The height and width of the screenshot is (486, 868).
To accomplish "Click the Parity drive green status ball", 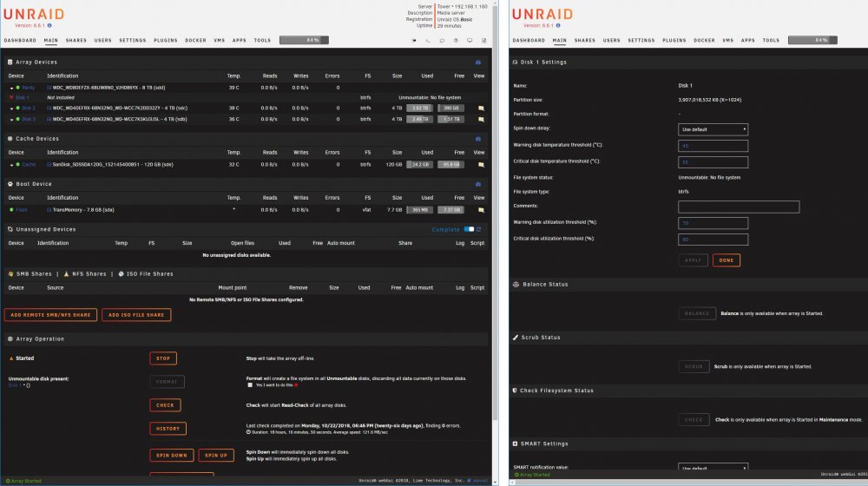I will [17, 88].
